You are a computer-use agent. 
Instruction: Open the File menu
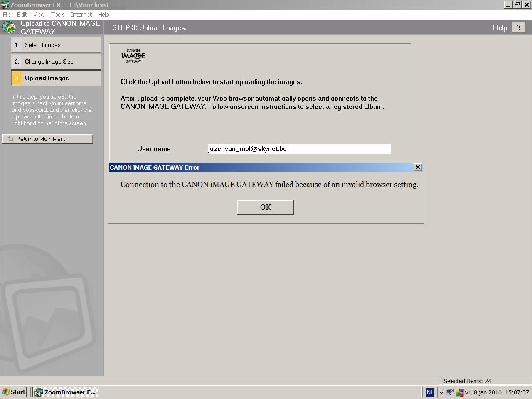(x=7, y=14)
